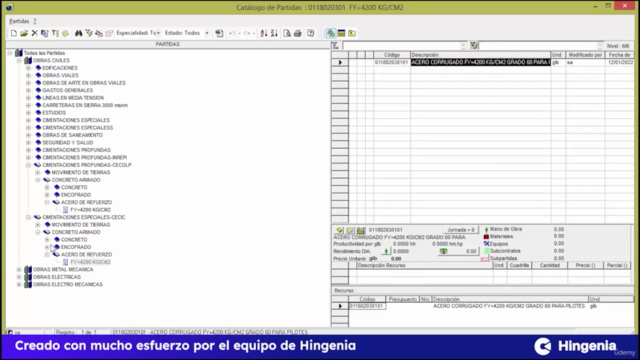Click the Cantidad column header

click(549, 265)
